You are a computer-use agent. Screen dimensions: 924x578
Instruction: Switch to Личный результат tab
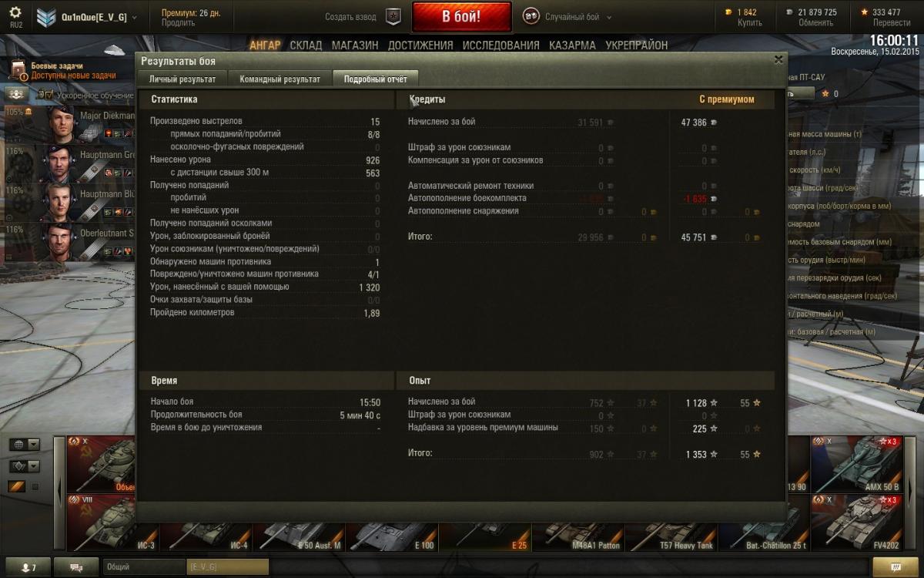[x=182, y=79]
